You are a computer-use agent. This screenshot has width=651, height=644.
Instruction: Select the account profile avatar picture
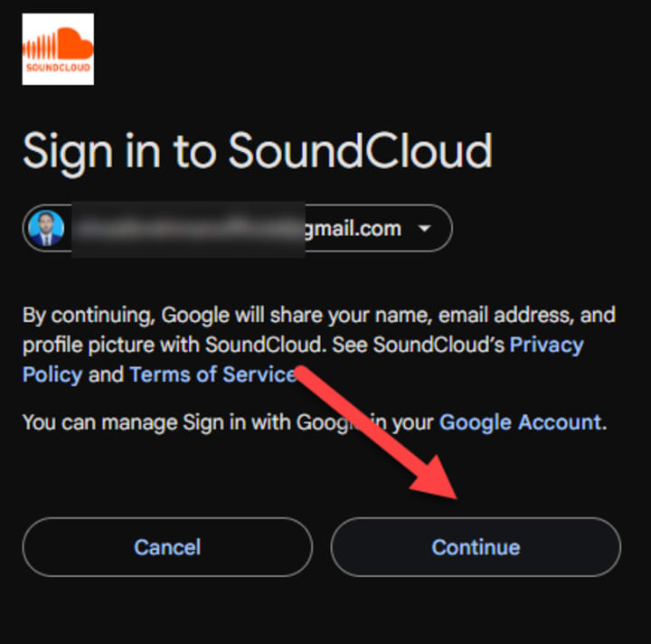click(x=46, y=228)
